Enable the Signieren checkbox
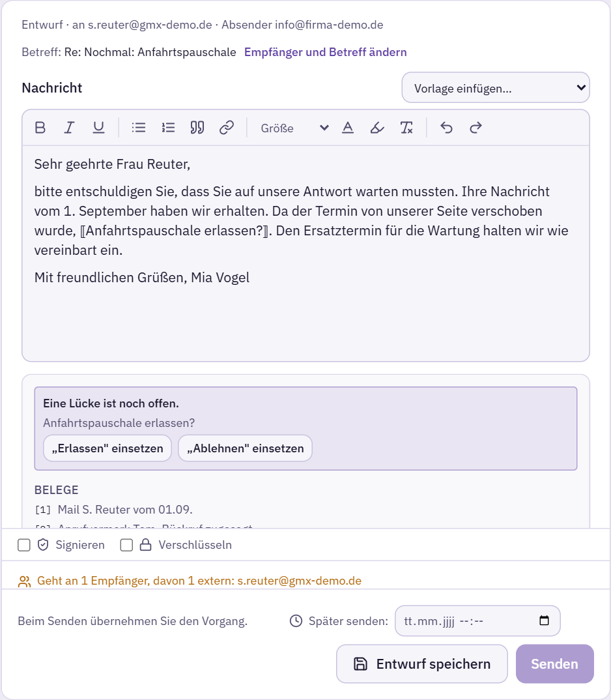Screen dimensions: 611x700 (x=24, y=545)
